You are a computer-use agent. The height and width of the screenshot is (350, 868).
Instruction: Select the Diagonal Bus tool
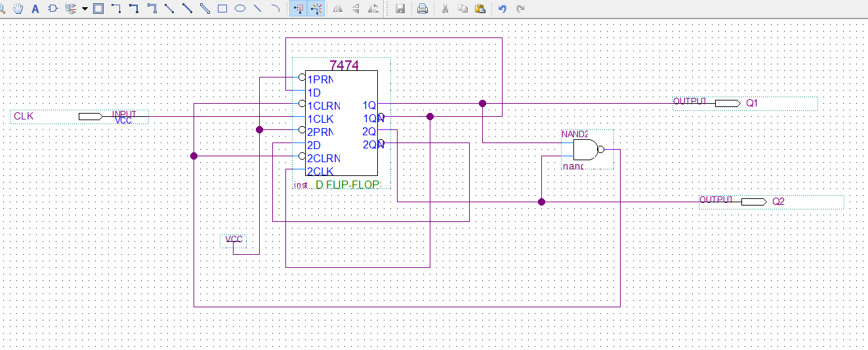tap(187, 9)
